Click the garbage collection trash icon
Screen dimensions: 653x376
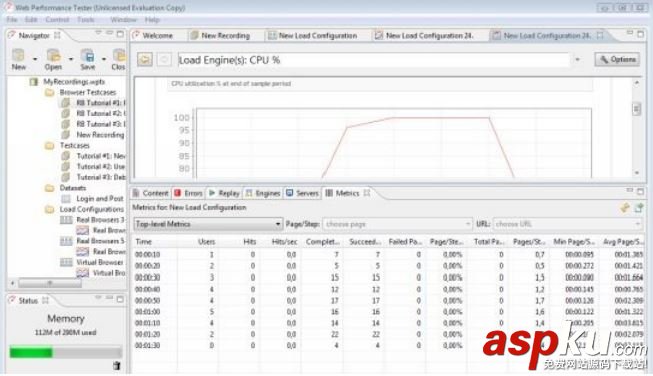(117, 366)
